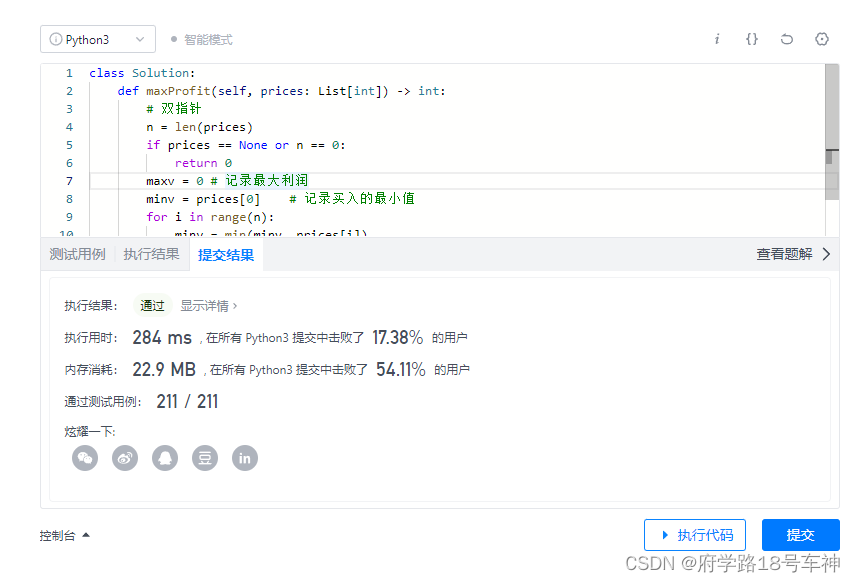
Task: Click the '22.9 MB' memory value
Action: click(x=164, y=370)
